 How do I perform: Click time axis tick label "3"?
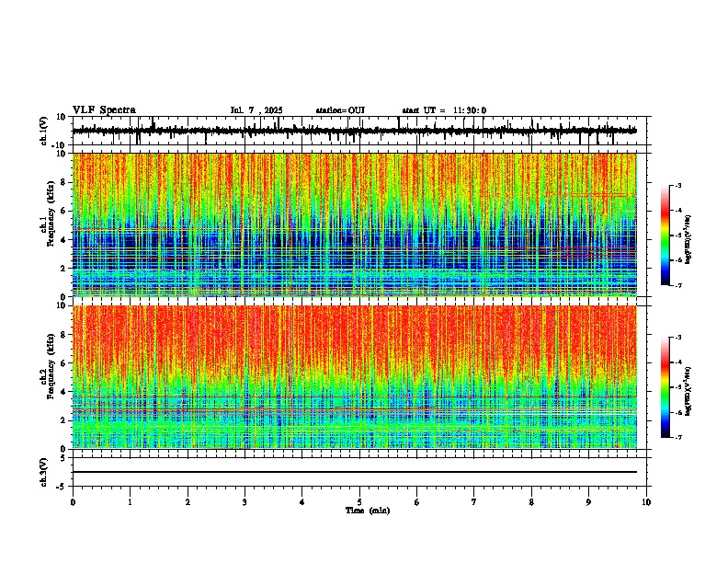(x=245, y=502)
